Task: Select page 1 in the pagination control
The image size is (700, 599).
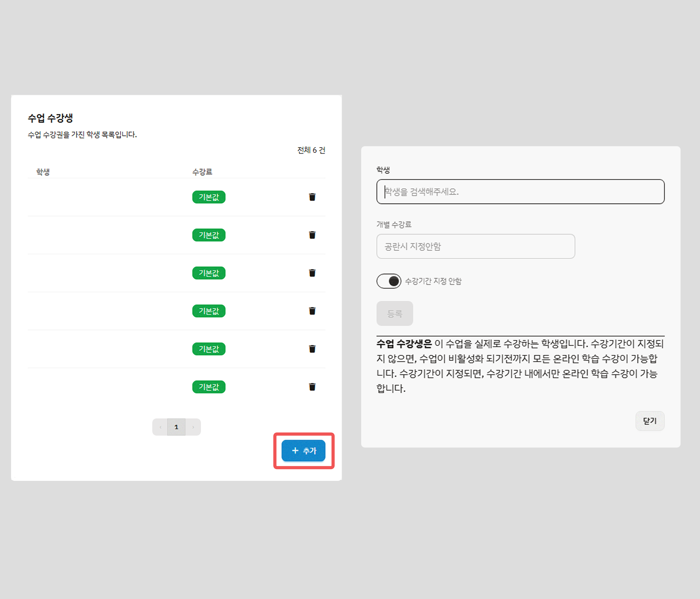Action: (176, 426)
